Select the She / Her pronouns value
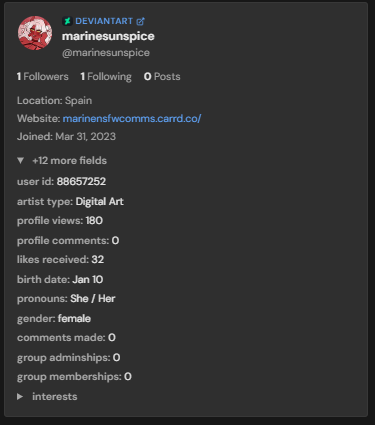Viewport: 375px width, 425px height. tap(93, 298)
